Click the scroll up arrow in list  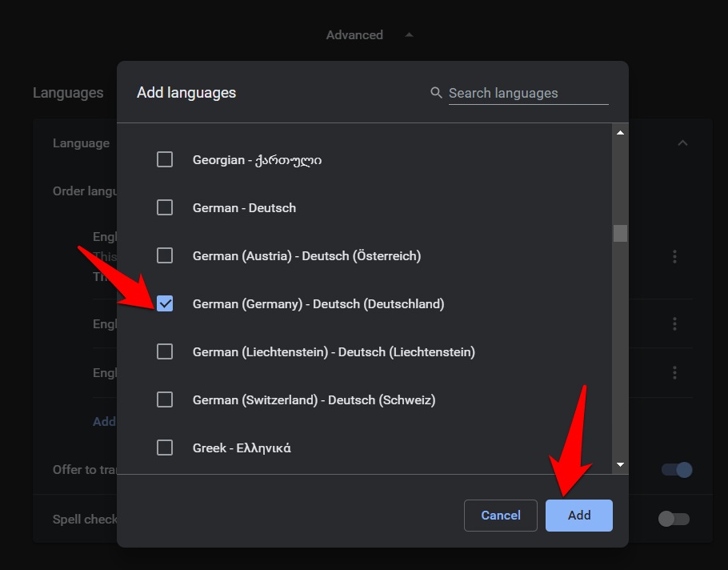pos(620,132)
